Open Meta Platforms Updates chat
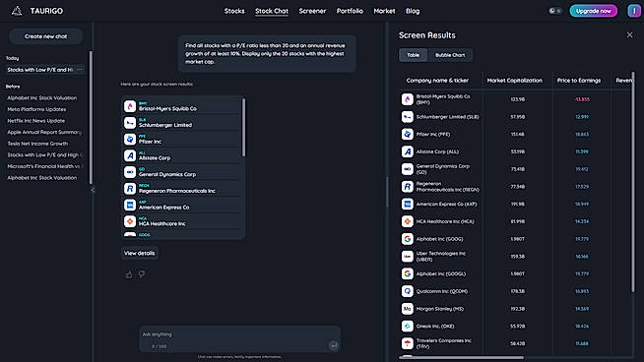Image resolution: width=644 pixels, height=362 pixels. [36, 109]
